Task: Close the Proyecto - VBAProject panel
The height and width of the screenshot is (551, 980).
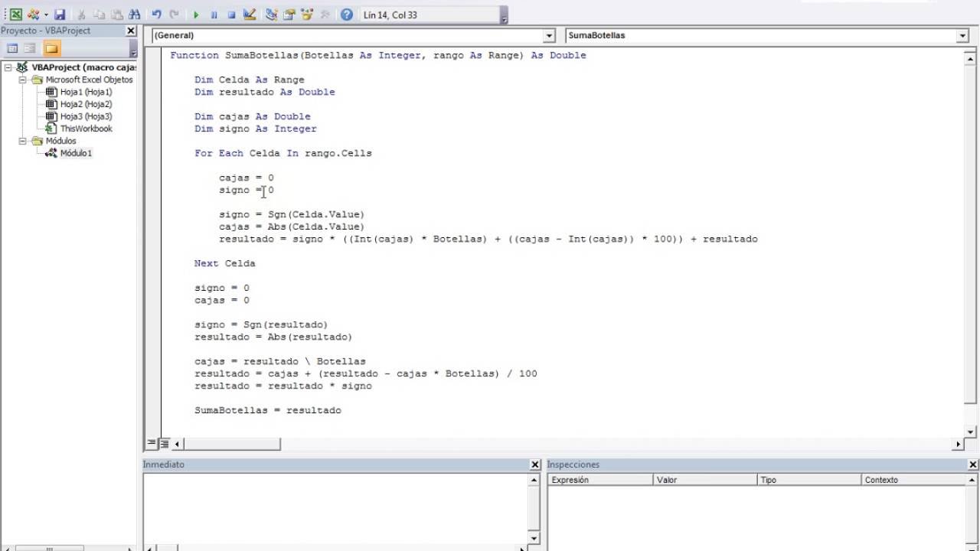Action: 131,31
